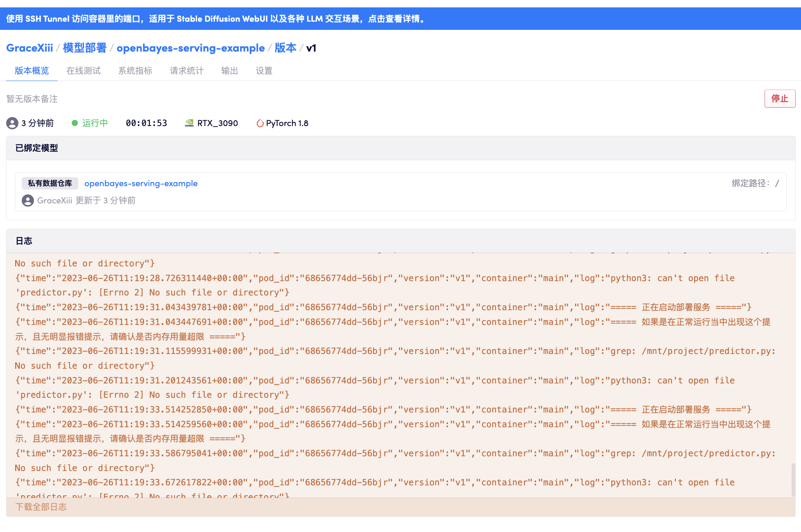Click the GraceXiii avatar in the model card
The width and height of the screenshot is (801, 532).
tap(28, 201)
